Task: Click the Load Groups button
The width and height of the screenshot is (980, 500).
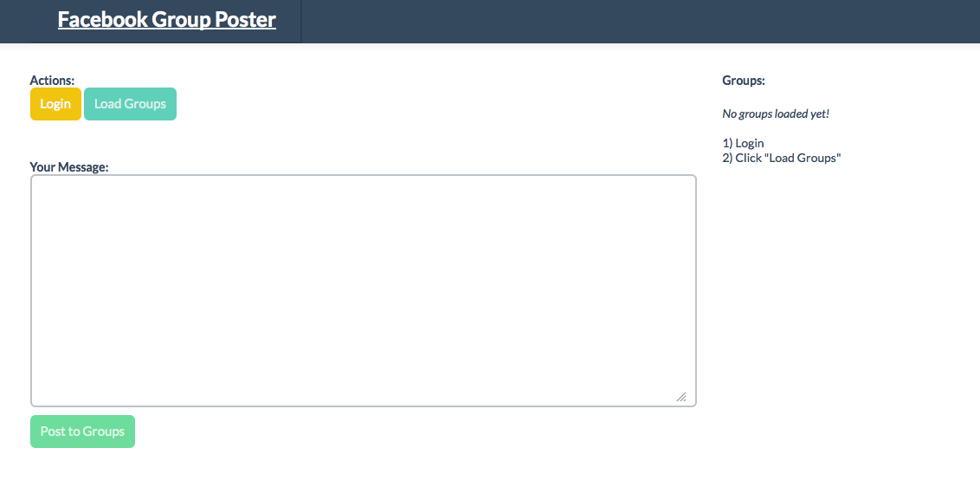Action: click(130, 104)
